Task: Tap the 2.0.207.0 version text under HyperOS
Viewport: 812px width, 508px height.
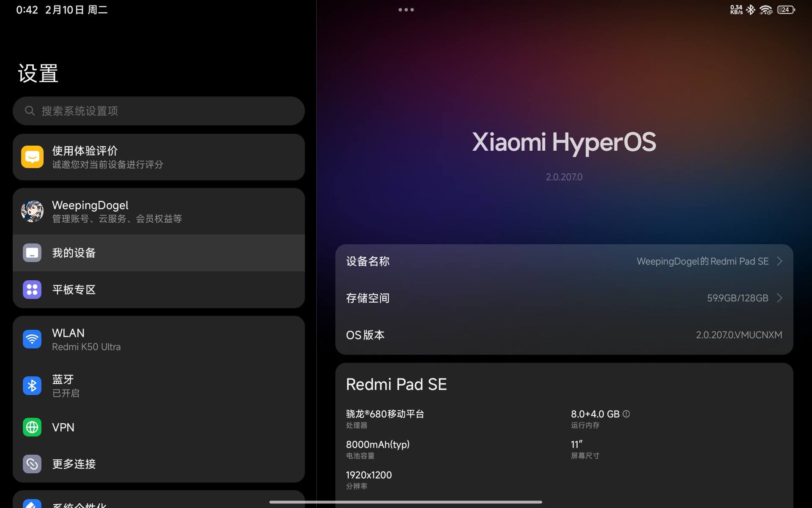Action: pos(564,177)
